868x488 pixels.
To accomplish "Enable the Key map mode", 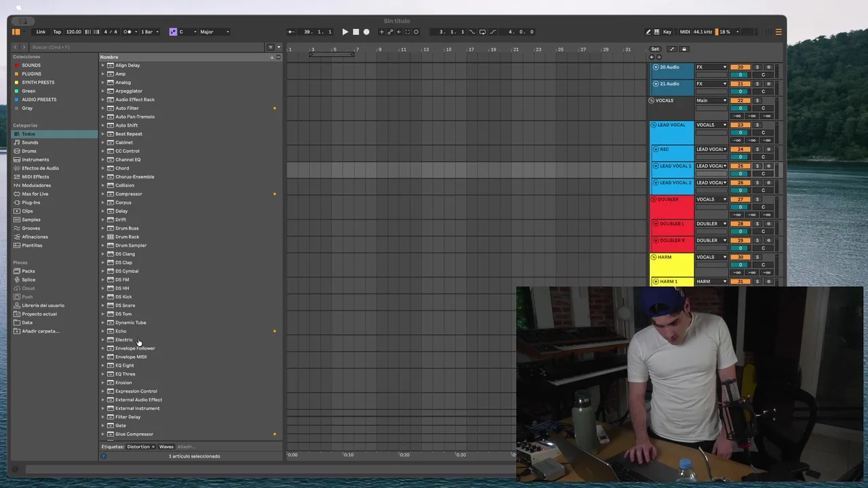I will click(667, 32).
